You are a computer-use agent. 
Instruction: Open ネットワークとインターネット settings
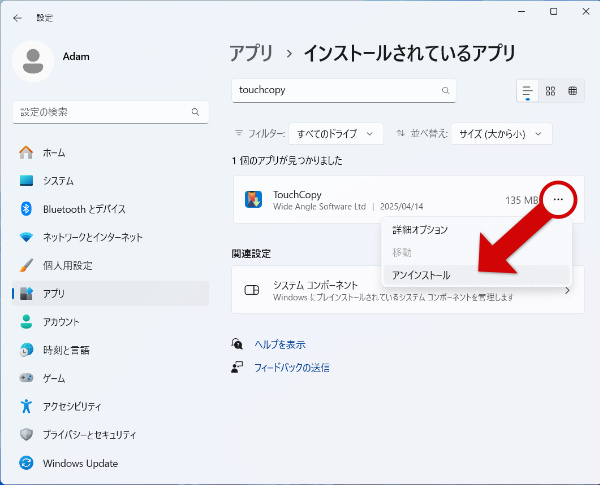111,237
